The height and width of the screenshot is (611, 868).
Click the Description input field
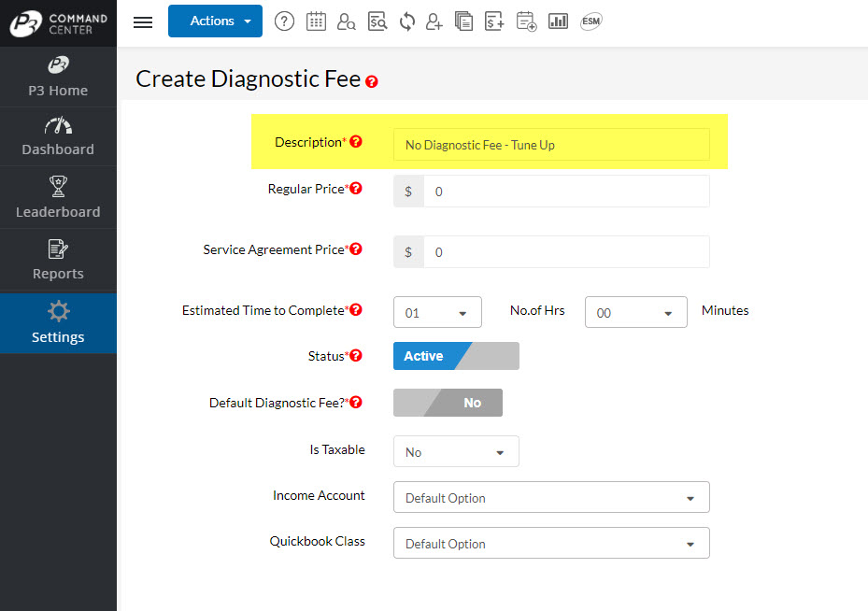pos(551,145)
